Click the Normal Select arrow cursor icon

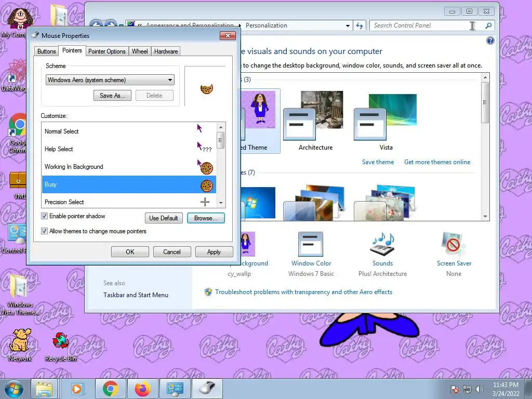[x=199, y=128]
